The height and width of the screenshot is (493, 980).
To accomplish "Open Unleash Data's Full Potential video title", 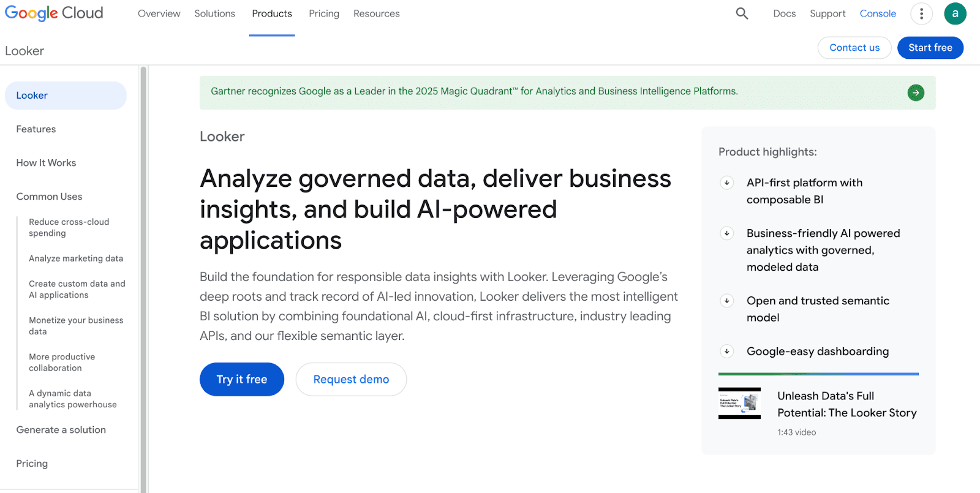I will (x=847, y=404).
